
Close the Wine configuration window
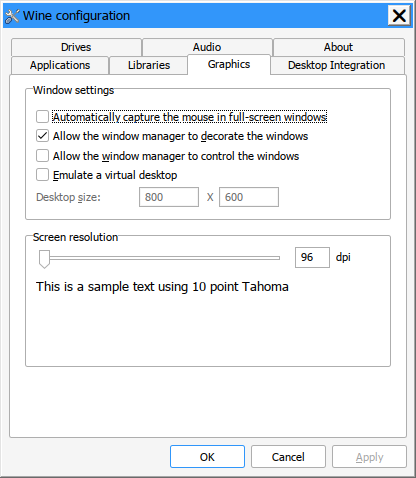click(399, 16)
